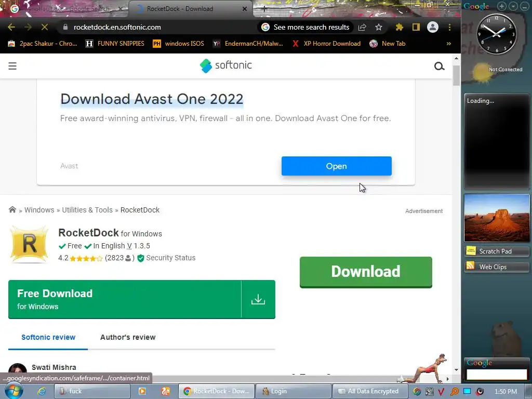Click the orange magnifier tray icon
Screen dimensions: 532x399
(x=454, y=392)
